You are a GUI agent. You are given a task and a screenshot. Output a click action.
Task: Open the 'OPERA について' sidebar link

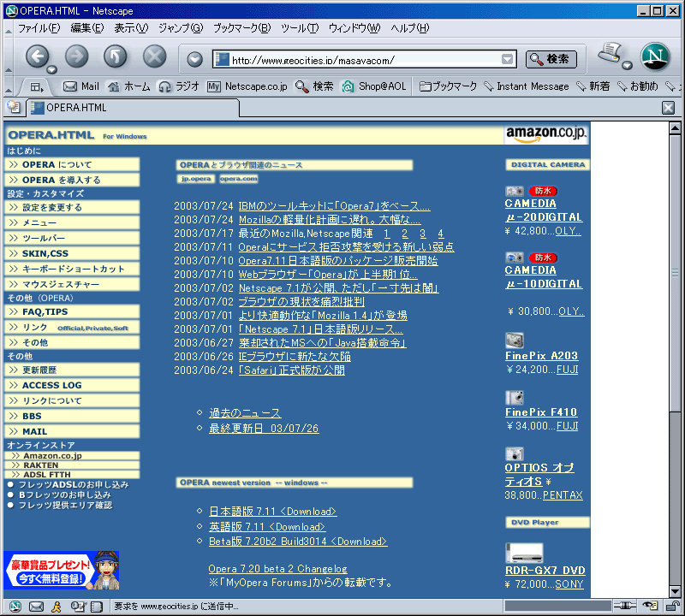pyautogui.click(x=72, y=164)
